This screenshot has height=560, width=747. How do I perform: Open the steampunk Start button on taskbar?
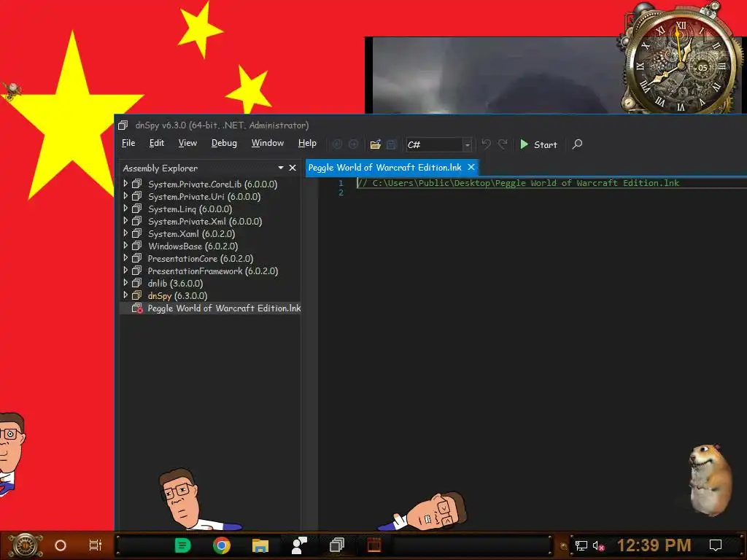pos(25,545)
